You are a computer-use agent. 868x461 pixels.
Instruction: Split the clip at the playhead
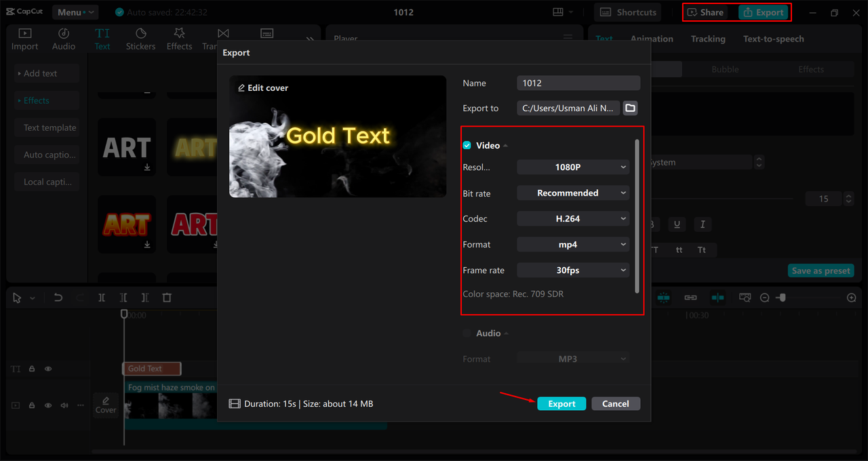(102, 298)
